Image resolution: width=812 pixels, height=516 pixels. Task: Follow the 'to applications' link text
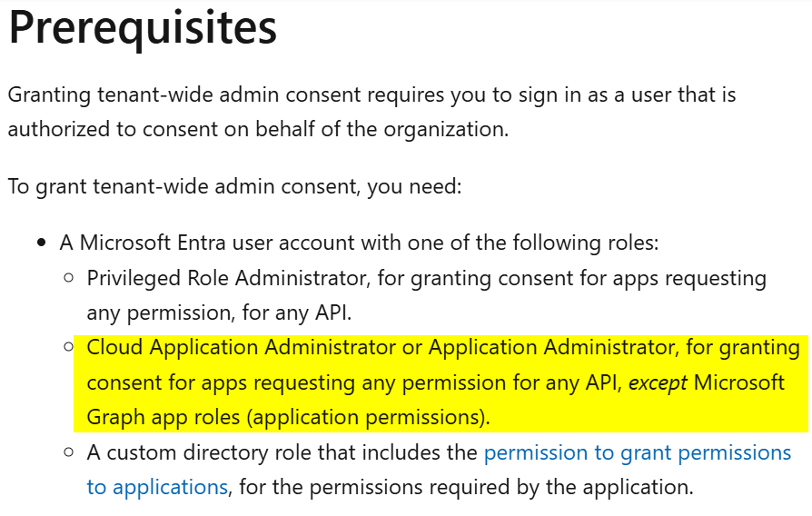pos(157,488)
